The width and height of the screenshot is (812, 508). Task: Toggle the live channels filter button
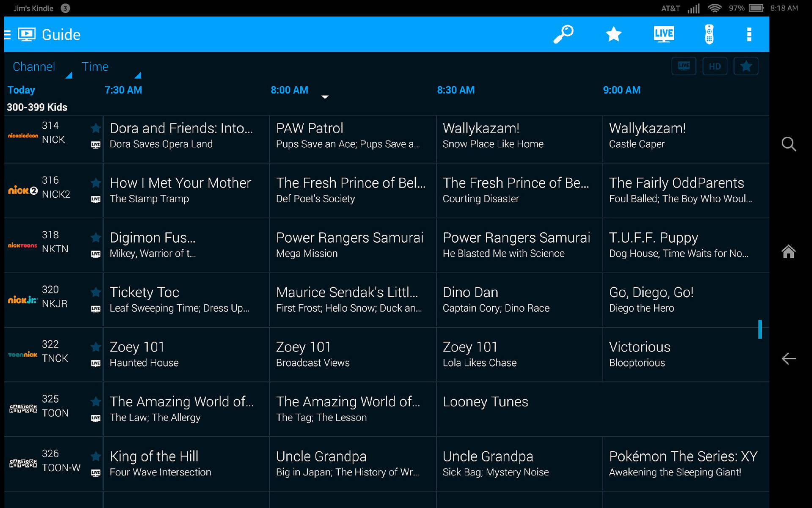pyautogui.click(x=684, y=66)
